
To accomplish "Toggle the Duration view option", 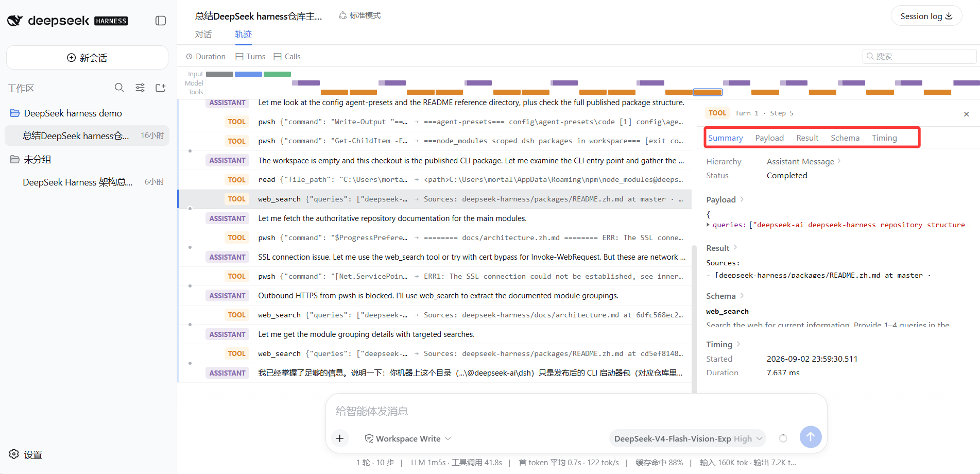I will pos(206,57).
